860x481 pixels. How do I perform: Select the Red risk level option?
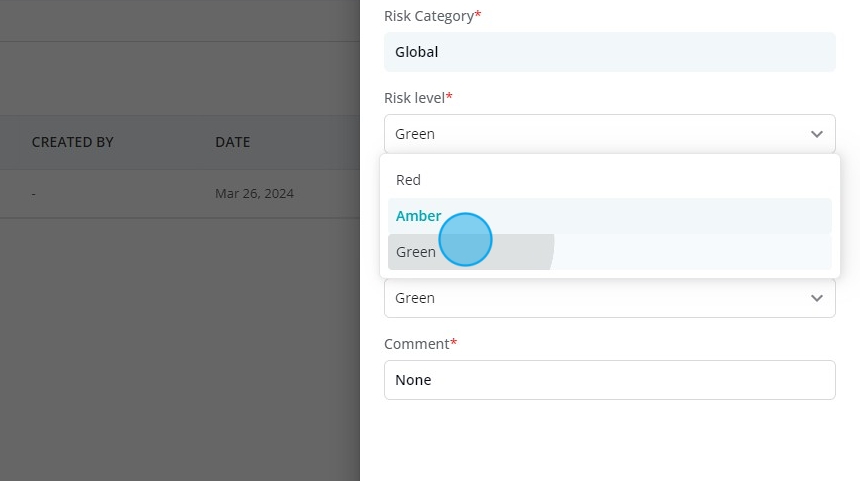coord(609,180)
